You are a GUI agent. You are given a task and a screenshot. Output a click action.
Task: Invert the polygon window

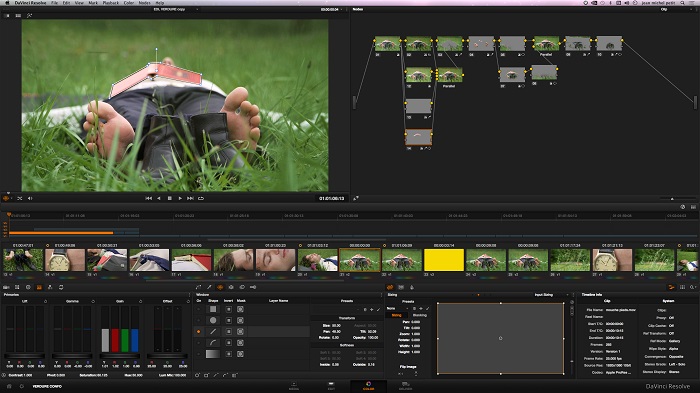229,332
